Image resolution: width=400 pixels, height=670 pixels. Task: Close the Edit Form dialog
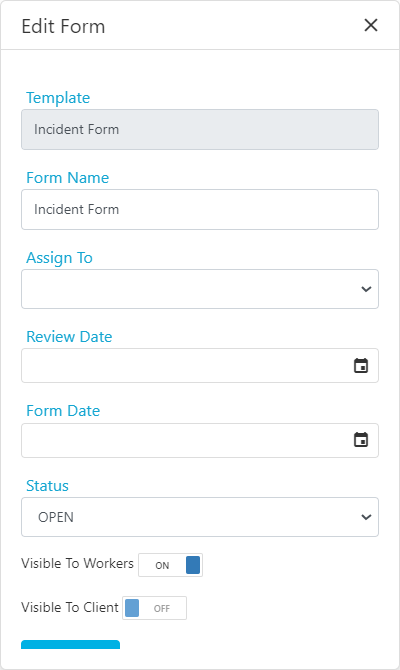[x=371, y=25]
